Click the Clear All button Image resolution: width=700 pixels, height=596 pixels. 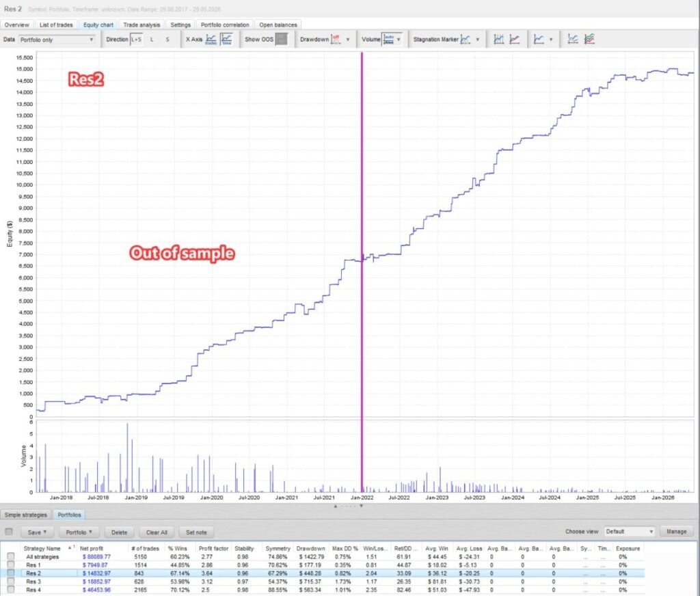[x=157, y=532]
